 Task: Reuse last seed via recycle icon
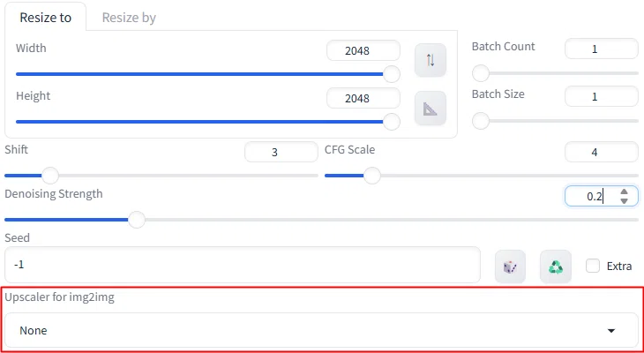[x=555, y=267]
